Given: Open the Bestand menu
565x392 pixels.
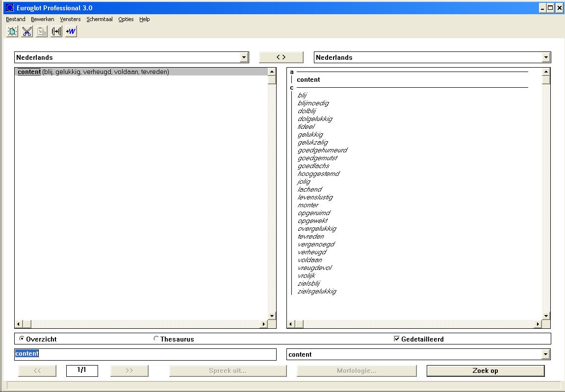Looking at the screenshot, I should 16,19.
